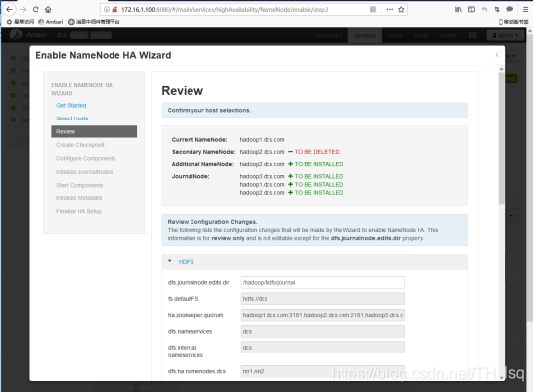Viewport: 534px width, 392px height.
Task: Click the Initialize Metadata step
Action: click(79, 198)
